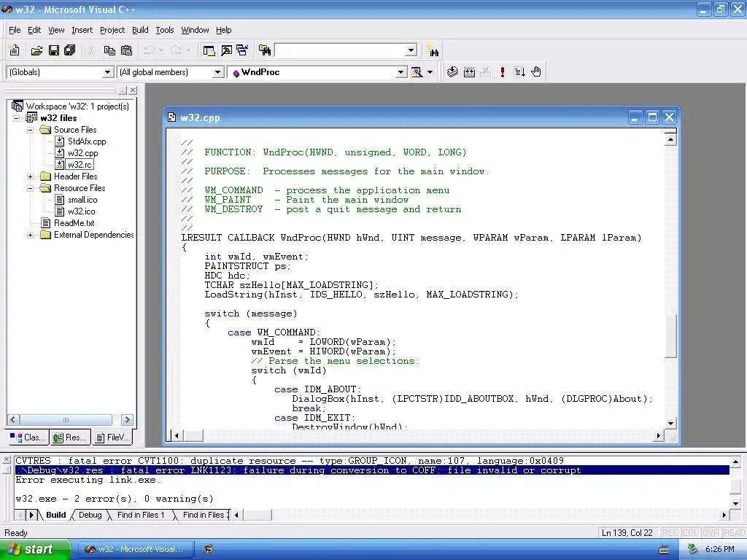Switch to the Debug output tab

90,515
